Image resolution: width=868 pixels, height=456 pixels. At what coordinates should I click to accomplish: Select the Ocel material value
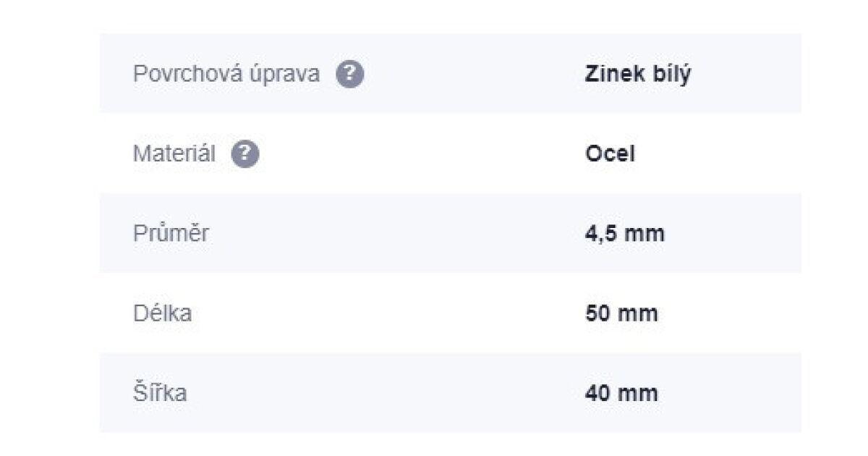click(610, 154)
